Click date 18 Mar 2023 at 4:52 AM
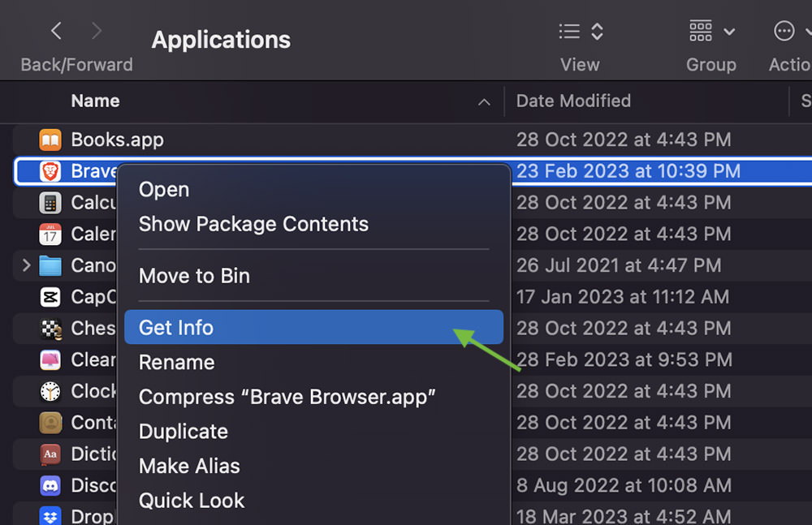This screenshot has width=812, height=525. [x=624, y=516]
